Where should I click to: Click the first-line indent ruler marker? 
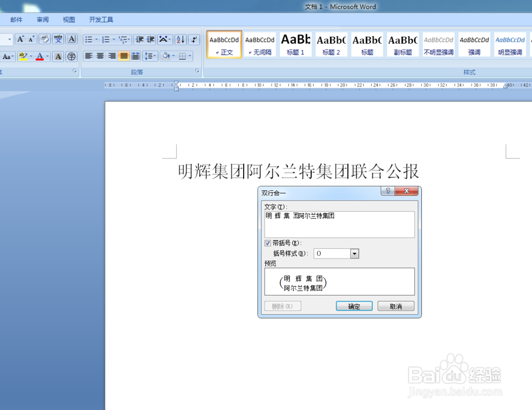point(177,83)
